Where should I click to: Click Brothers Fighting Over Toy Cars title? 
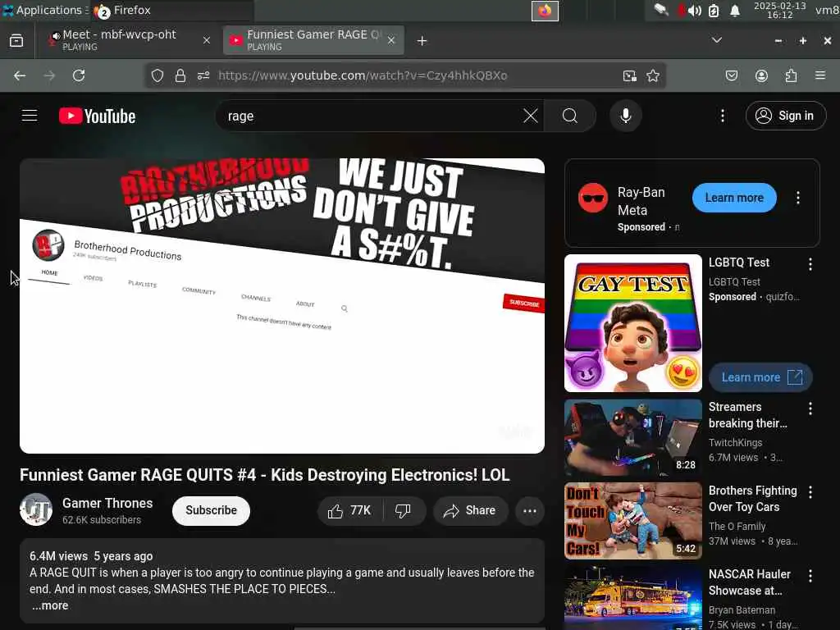753,499
